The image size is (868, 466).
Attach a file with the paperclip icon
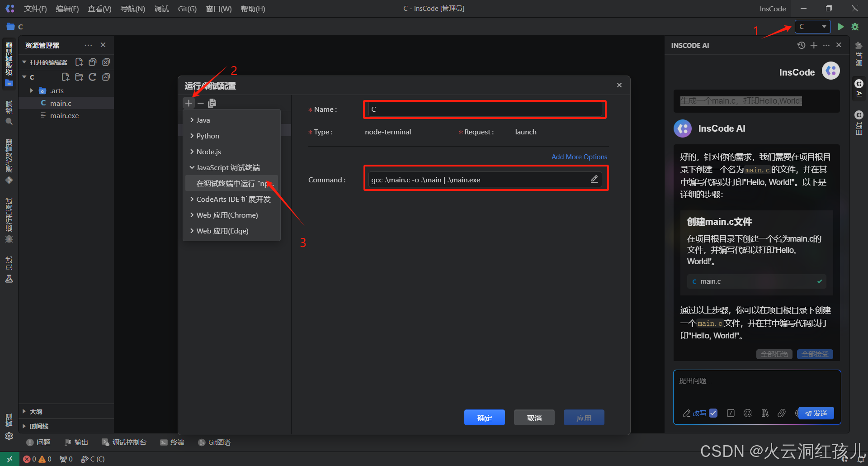pyautogui.click(x=782, y=413)
